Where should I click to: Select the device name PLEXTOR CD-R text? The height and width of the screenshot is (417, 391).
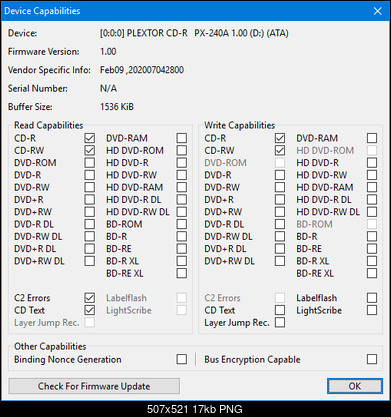click(157, 33)
